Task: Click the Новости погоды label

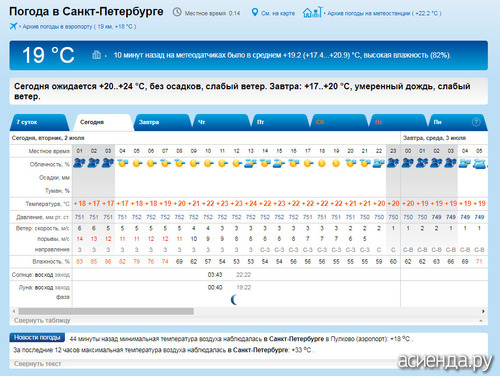Action: pos(37,337)
